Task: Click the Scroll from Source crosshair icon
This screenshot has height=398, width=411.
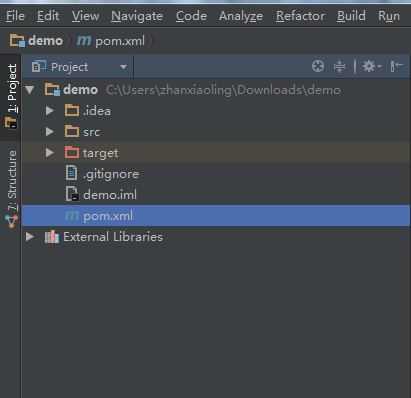Action: click(x=318, y=66)
